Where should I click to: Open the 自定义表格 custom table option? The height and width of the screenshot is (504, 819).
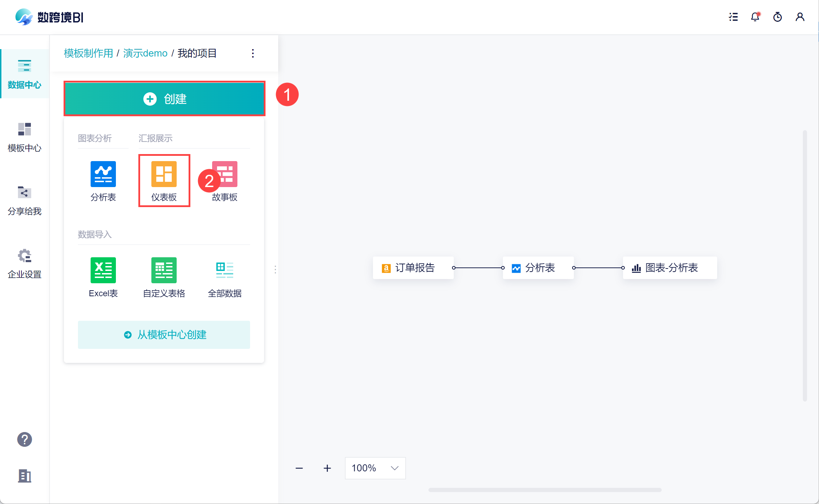[164, 270]
